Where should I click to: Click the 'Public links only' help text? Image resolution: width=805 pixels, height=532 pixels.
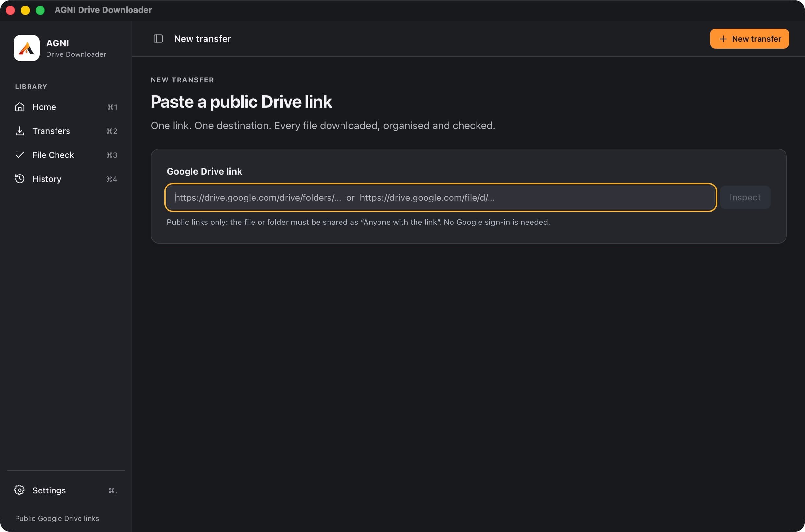coord(358,222)
